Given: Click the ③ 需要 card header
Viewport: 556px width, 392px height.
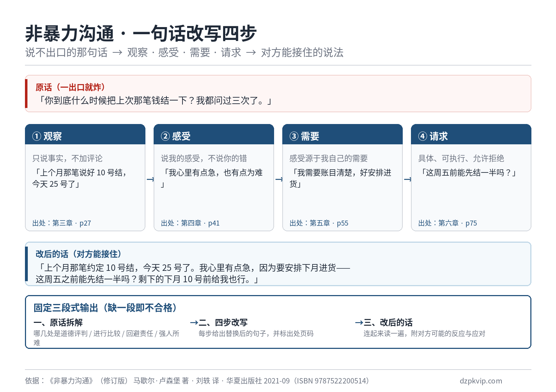Looking at the screenshot, I should click(343, 135).
